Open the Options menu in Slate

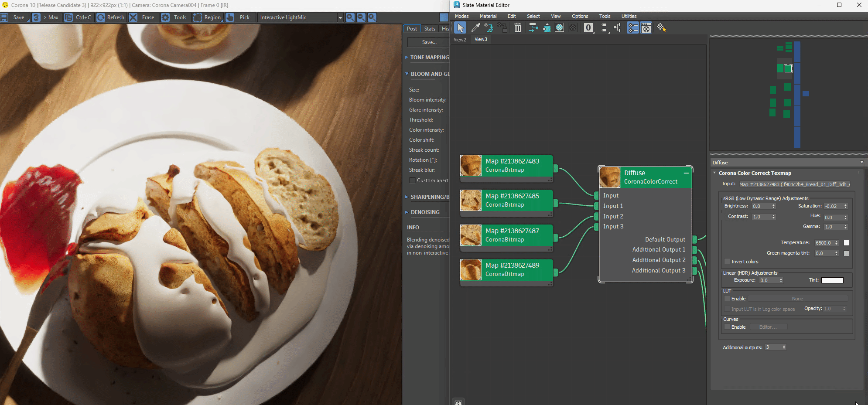click(x=580, y=16)
